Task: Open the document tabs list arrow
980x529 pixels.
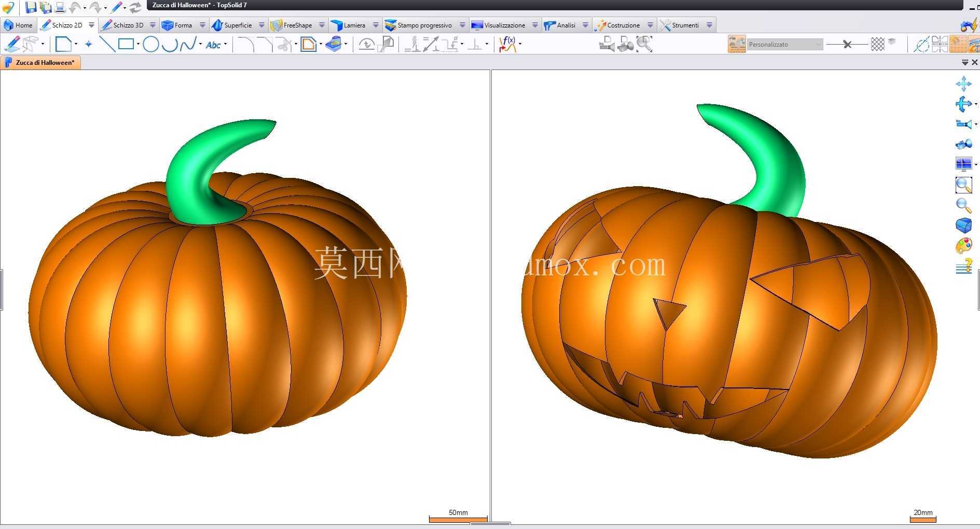Action: 965,62
